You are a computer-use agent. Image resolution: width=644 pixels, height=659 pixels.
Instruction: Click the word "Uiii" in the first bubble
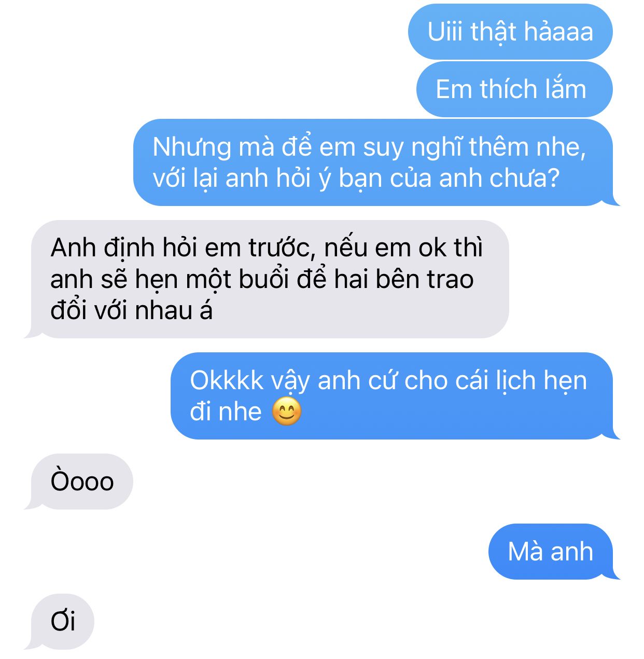(446, 32)
